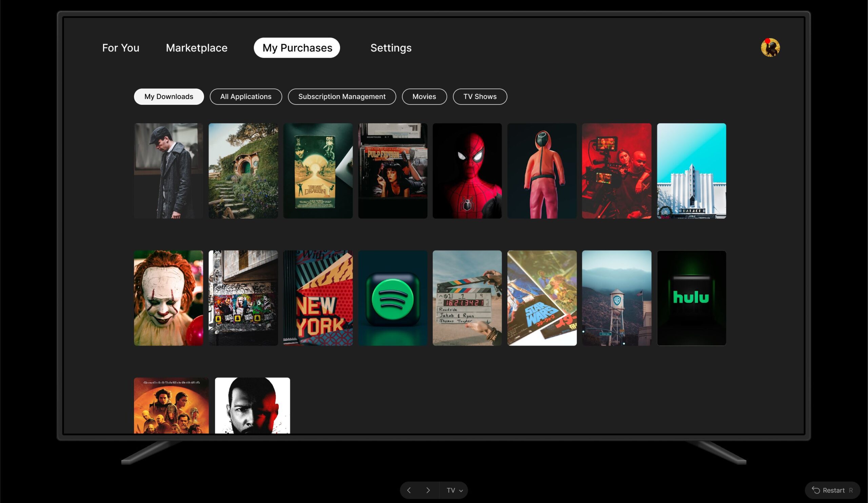This screenshot has height=503, width=868.
Task: Open the Settings tab
Action: pyautogui.click(x=391, y=48)
